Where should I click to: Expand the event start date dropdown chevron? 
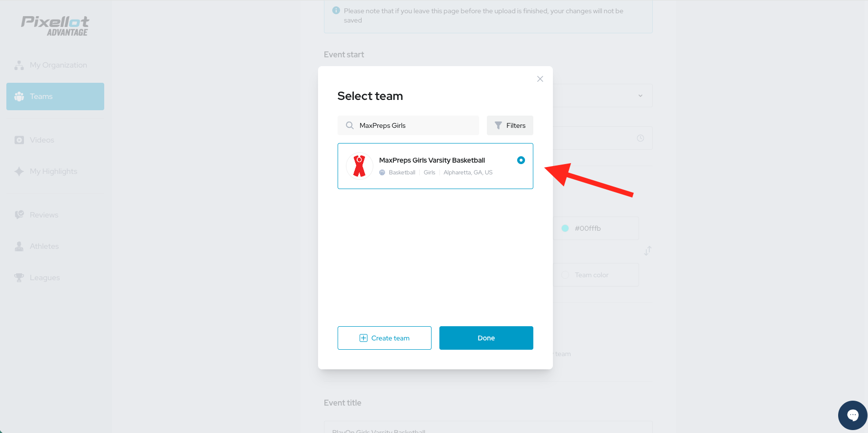pos(640,96)
